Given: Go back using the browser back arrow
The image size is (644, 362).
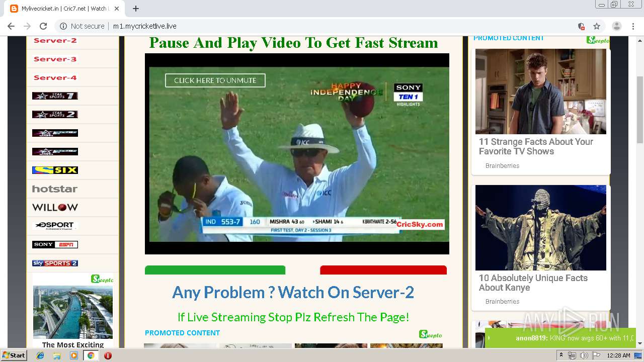Looking at the screenshot, I should [x=11, y=26].
